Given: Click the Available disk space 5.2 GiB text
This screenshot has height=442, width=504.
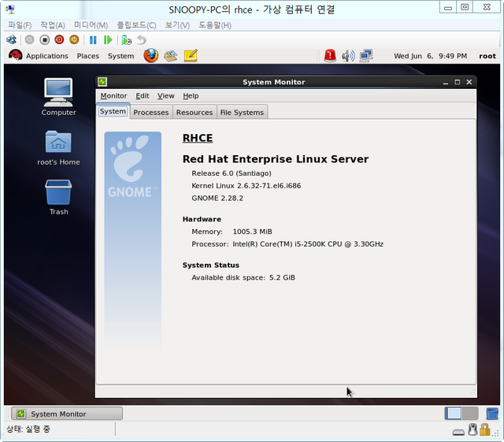Looking at the screenshot, I should [x=243, y=277].
